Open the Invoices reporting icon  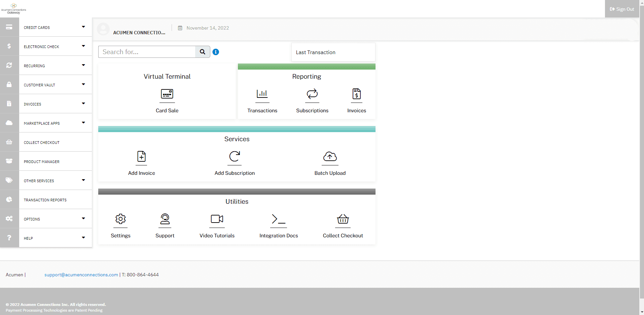point(357,94)
